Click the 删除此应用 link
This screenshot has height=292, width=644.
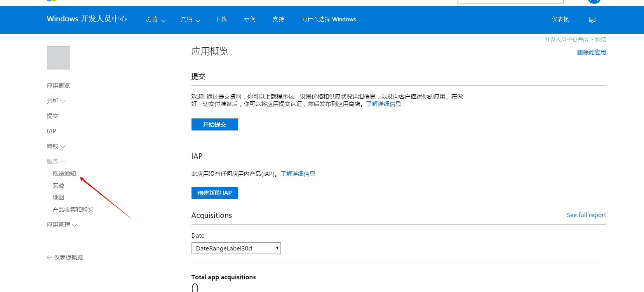(x=592, y=52)
